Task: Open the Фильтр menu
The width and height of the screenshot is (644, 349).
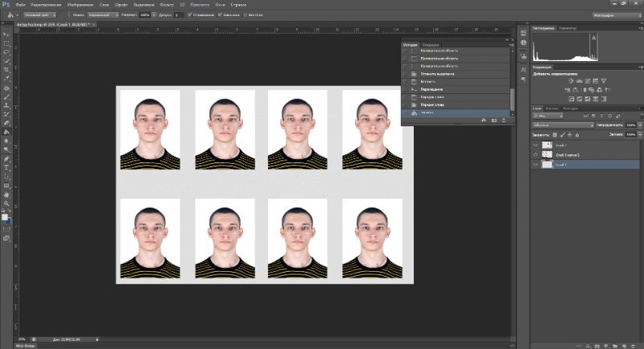Action: (x=167, y=5)
